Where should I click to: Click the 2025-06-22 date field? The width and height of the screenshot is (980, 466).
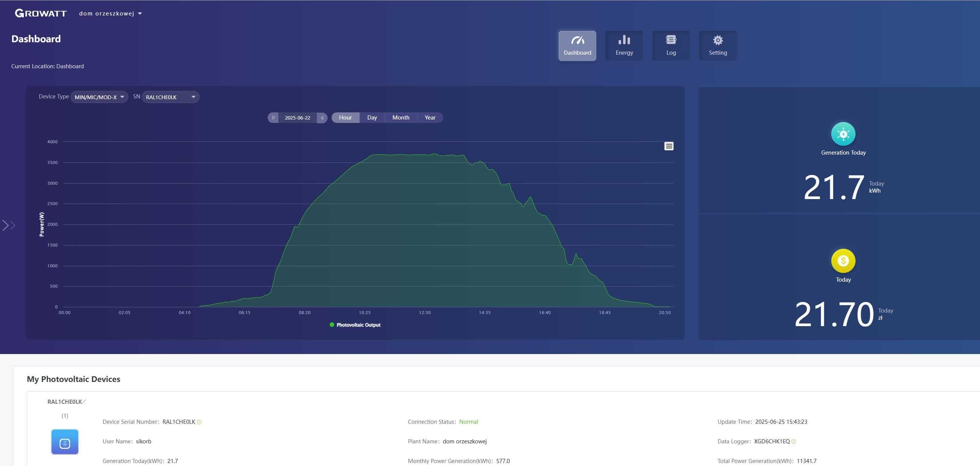[298, 118]
